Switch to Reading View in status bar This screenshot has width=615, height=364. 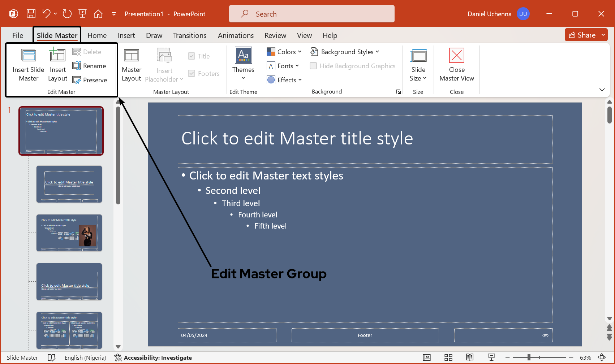470,357
